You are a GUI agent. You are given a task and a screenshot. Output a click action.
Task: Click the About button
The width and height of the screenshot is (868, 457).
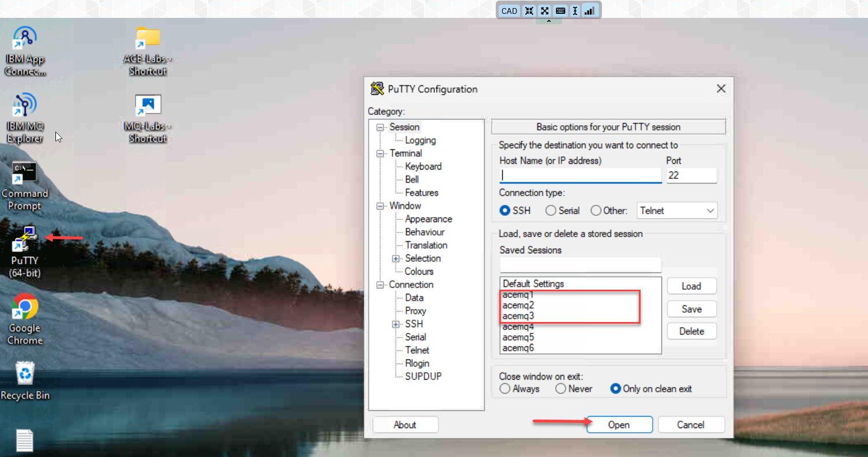tap(405, 425)
